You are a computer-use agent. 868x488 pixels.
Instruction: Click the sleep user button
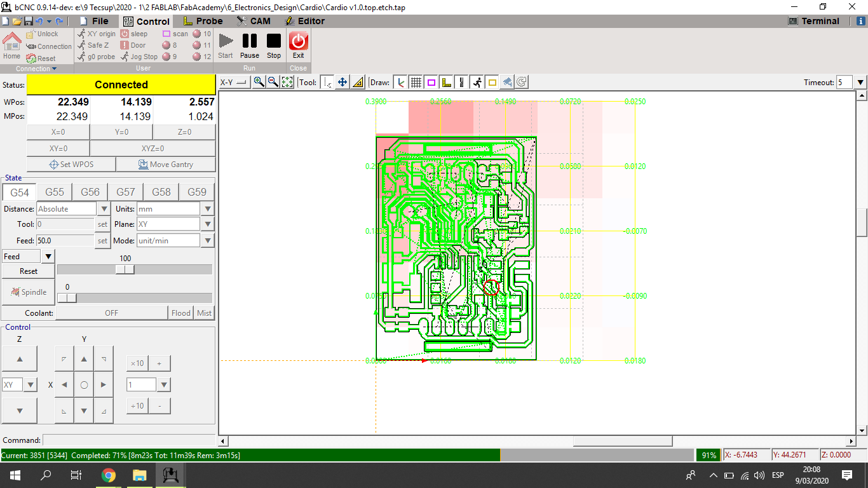pos(134,34)
